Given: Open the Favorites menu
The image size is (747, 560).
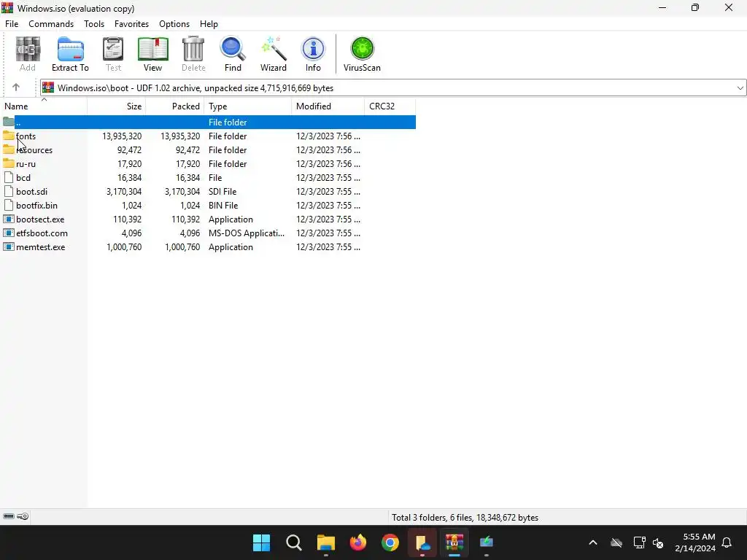Looking at the screenshot, I should point(131,24).
